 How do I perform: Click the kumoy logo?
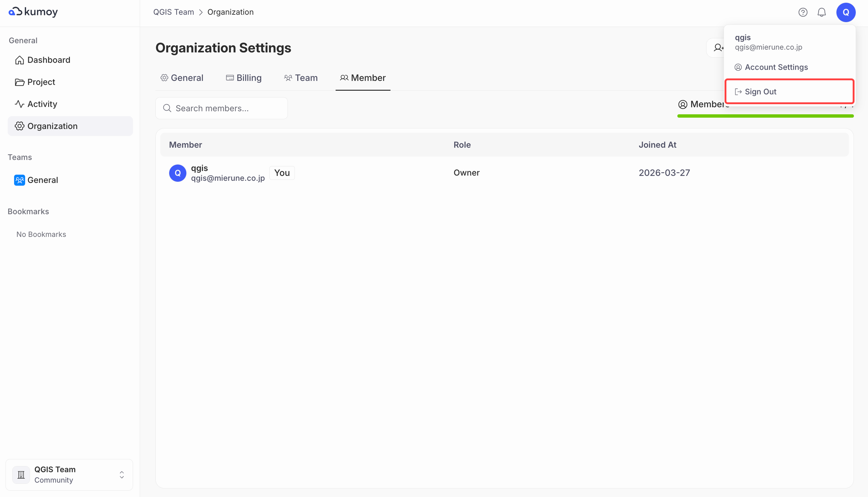click(33, 12)
